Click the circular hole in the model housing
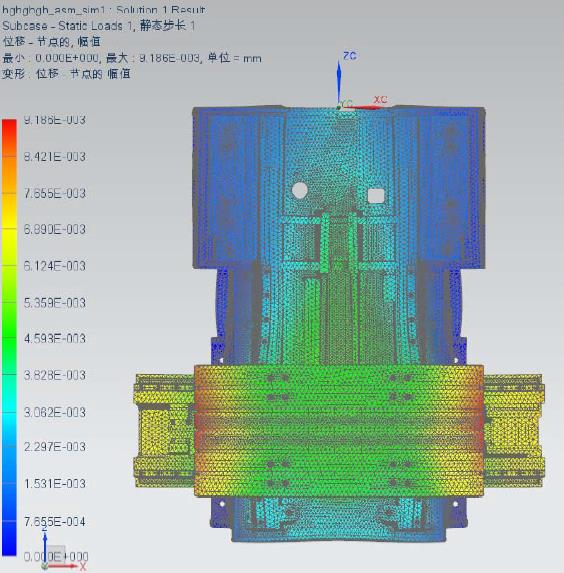 click(x=300, y=191)
